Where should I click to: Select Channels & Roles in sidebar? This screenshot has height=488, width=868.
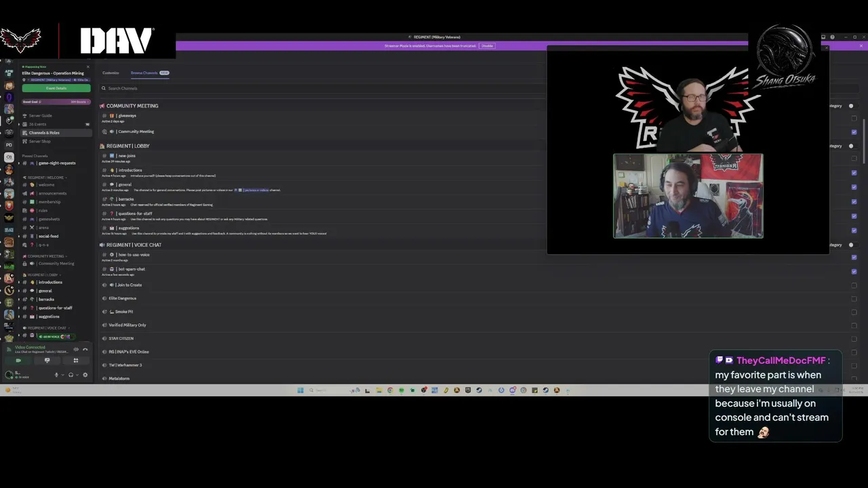56,133
